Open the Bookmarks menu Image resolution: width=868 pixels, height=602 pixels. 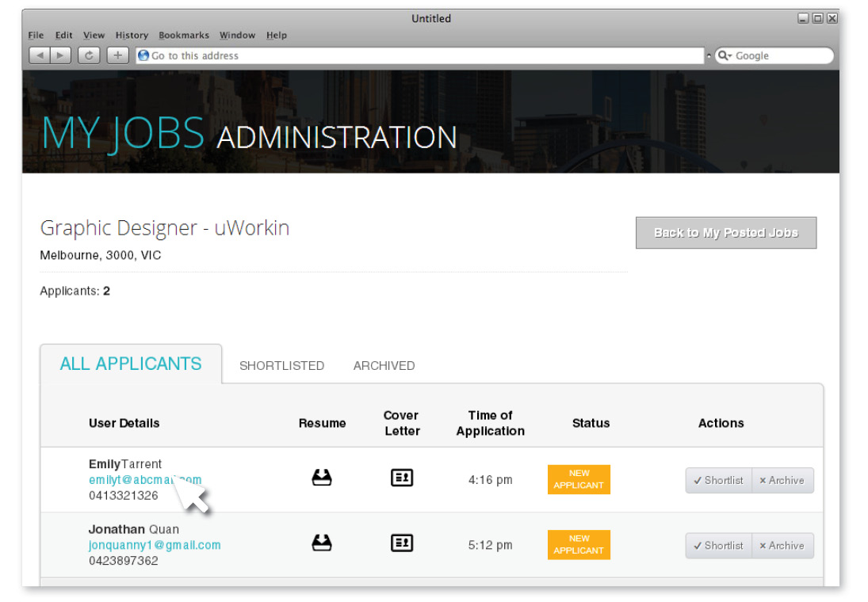[x=184, y=36]
